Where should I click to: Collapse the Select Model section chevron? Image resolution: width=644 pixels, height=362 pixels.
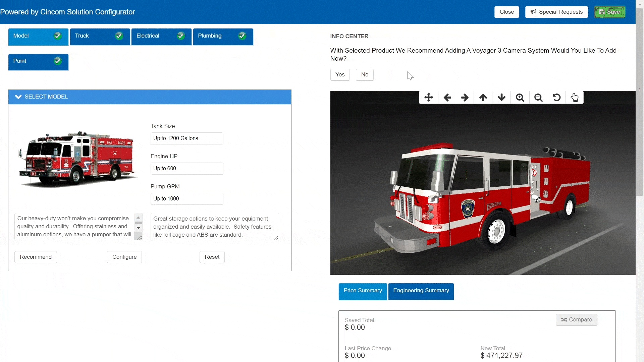[x=18, y=97]
